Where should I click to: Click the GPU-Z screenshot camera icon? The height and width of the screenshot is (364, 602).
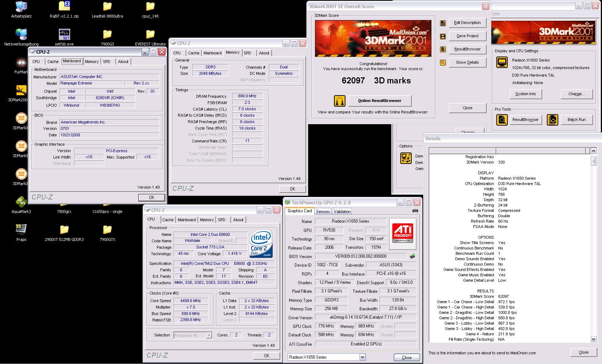pos(415,211)
